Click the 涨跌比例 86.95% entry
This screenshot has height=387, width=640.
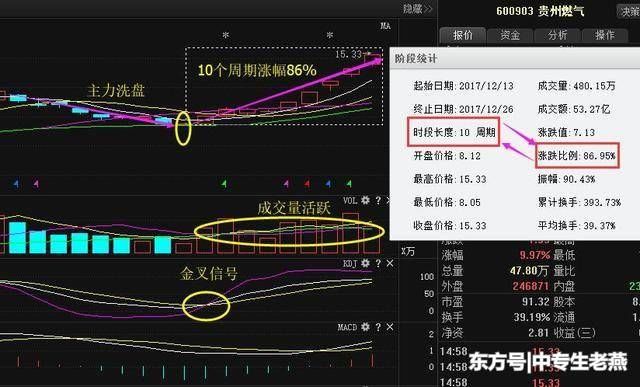[577, 156]
